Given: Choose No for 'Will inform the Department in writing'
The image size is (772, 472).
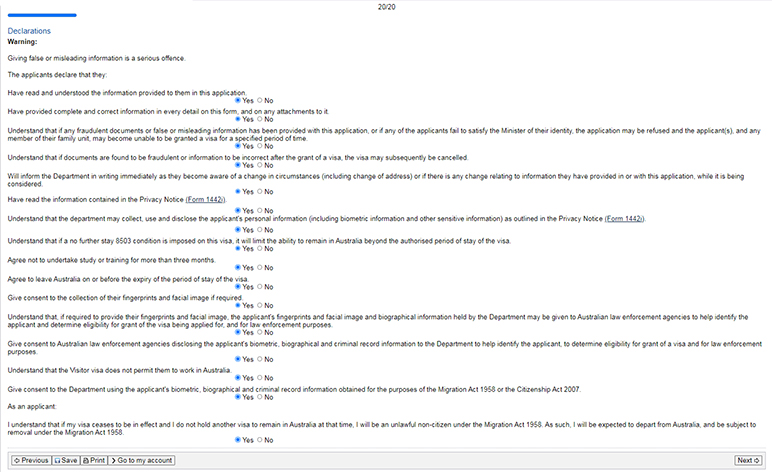Looking at the screenshot, I should [259, 191].
